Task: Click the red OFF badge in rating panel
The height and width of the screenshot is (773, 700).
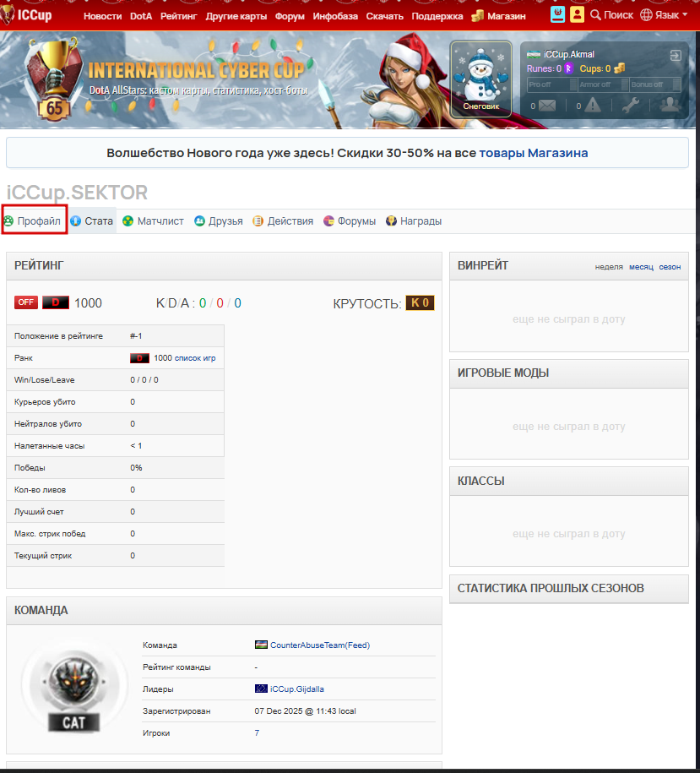Action: tap(26, 302)
